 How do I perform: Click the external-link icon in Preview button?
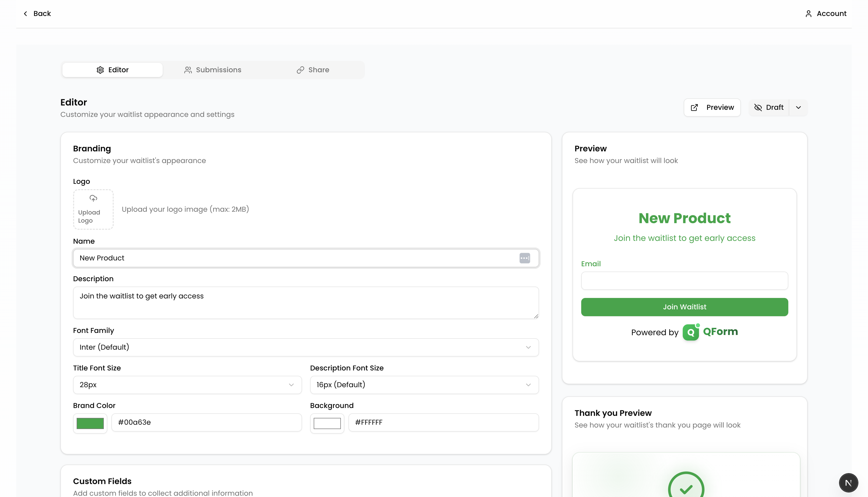pos(694,108)
